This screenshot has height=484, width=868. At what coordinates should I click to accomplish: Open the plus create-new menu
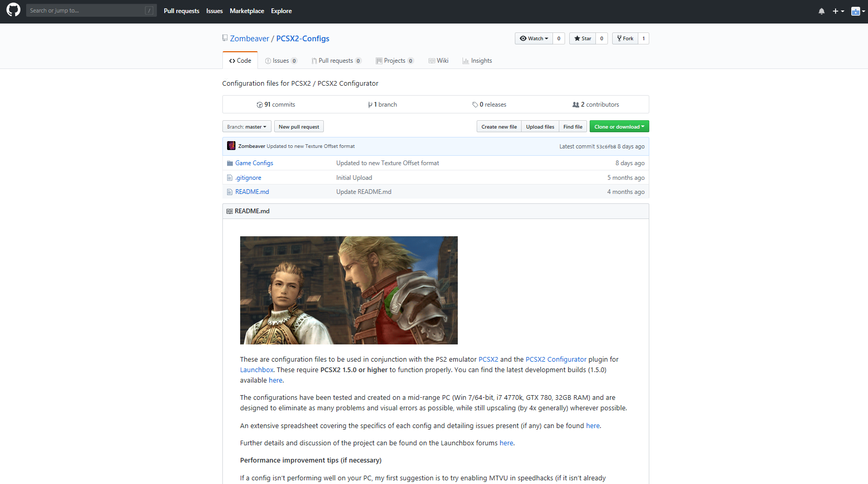coord(838,11)
